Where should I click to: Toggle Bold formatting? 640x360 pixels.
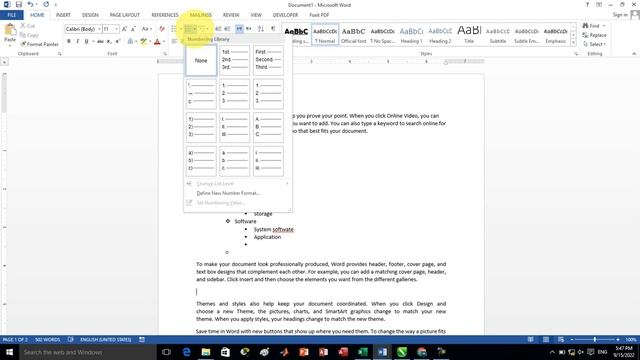tap(69, 41)
